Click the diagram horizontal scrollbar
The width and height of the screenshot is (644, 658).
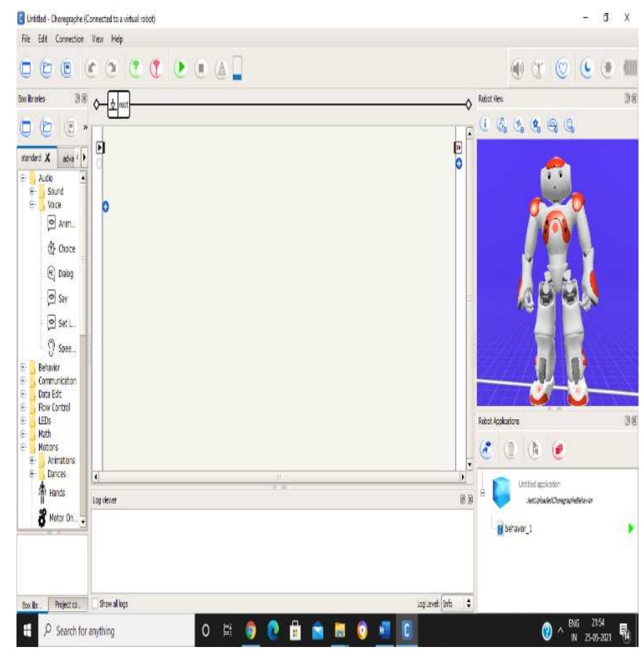coord(279,477)
